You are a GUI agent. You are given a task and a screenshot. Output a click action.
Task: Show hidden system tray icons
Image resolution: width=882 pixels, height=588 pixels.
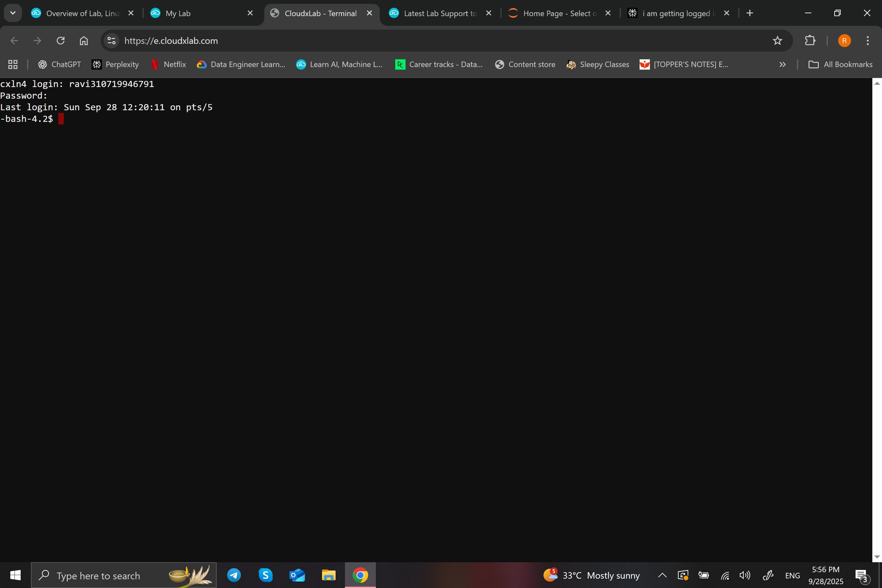tap(662, 575)
